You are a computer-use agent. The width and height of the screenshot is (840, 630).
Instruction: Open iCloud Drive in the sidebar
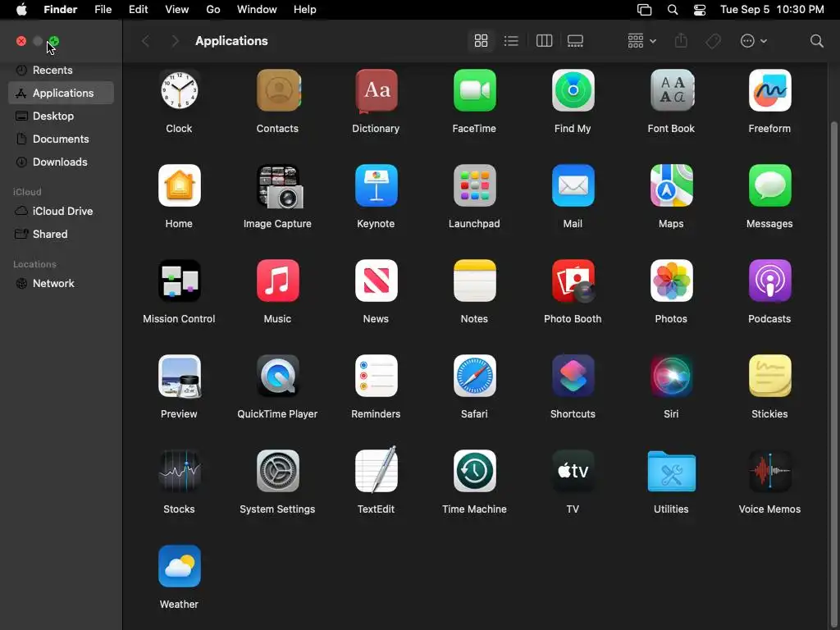(61, 211)
